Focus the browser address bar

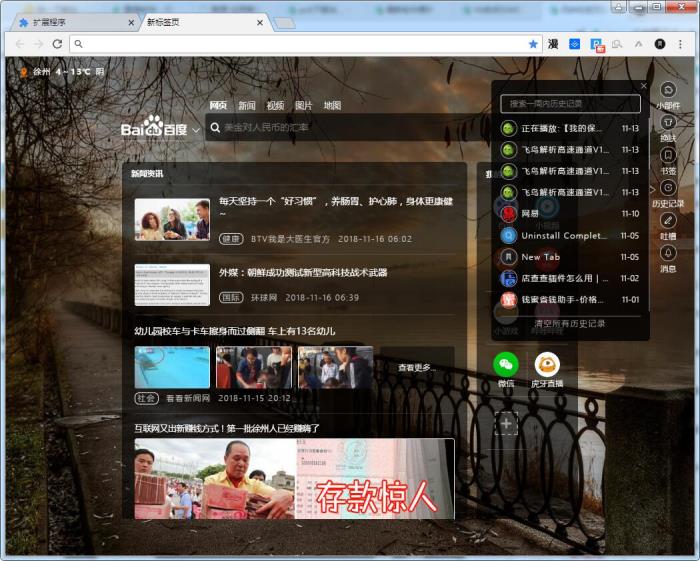coord(304,44)
